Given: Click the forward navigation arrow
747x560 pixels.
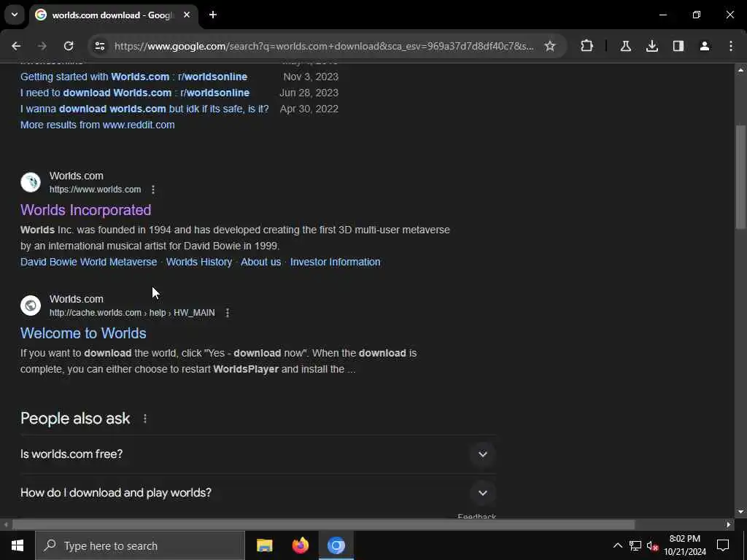Looking at the screenshot, I should [42, 46].
